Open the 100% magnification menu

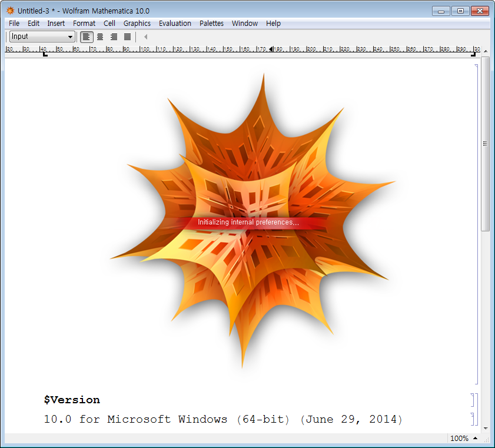(463, 438)
